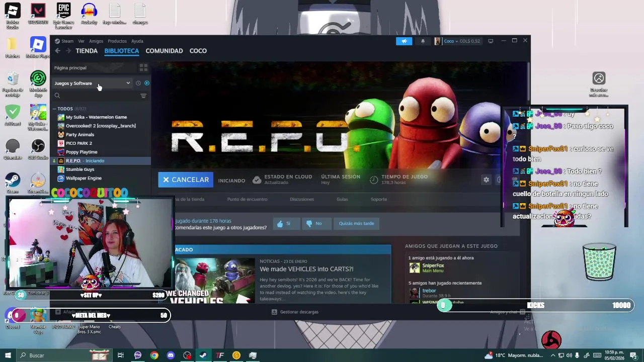Screen dimensions: 644x362
Task: Select R.E.P.O. in the library list
Action: 100,161
